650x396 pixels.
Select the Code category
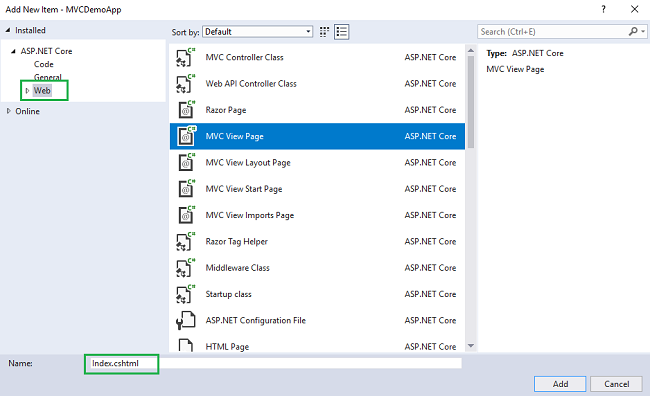44,64
